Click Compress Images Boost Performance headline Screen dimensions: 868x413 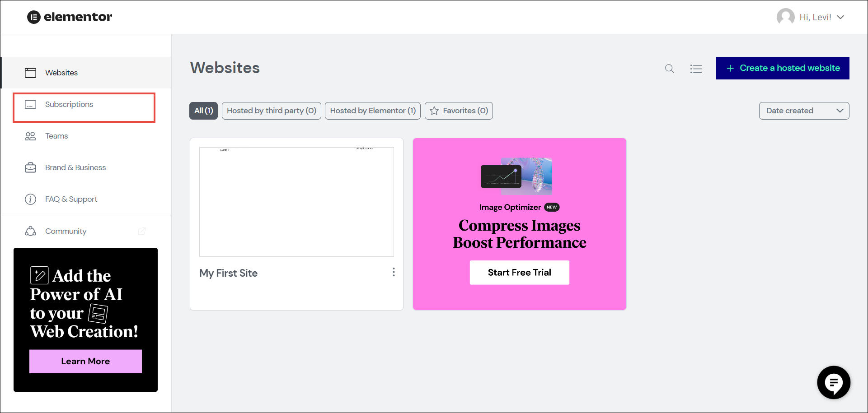coord(520,234)
